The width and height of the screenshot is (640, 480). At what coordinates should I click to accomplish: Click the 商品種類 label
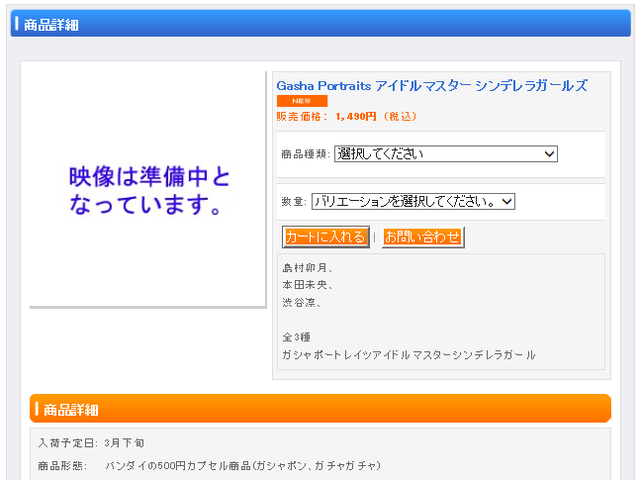pos(305,154)
